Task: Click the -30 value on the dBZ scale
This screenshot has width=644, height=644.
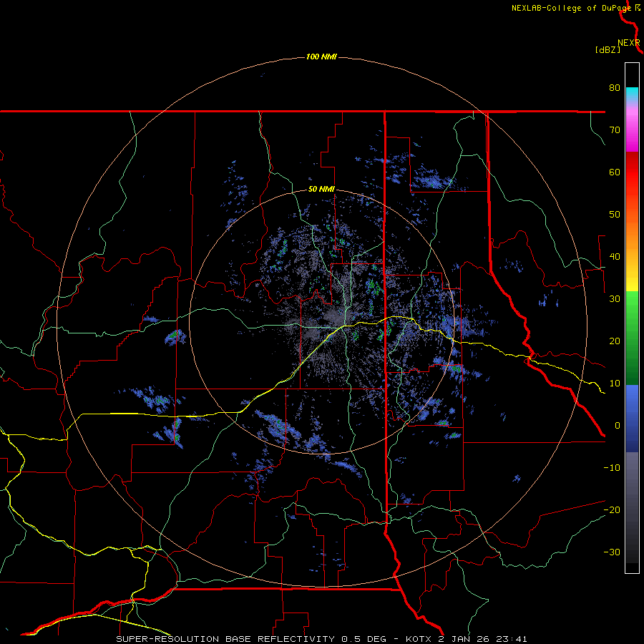Action: pos(612,552)
